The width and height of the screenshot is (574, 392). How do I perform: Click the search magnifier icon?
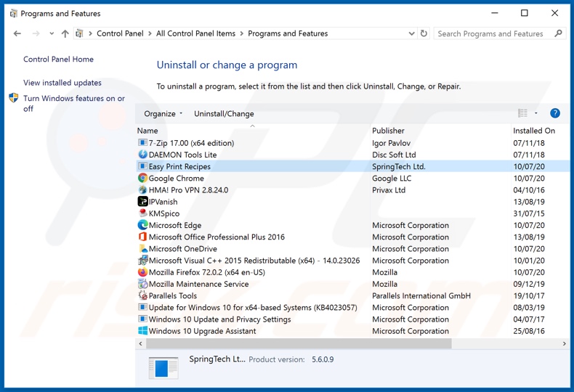pyautogui.click(x=558, y=33)
